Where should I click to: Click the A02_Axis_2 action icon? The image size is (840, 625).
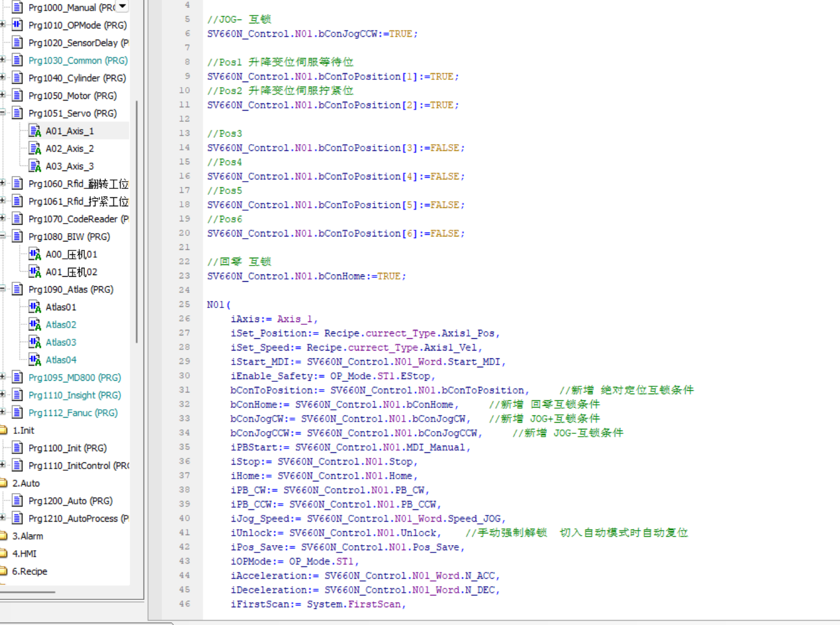[35, 148]
